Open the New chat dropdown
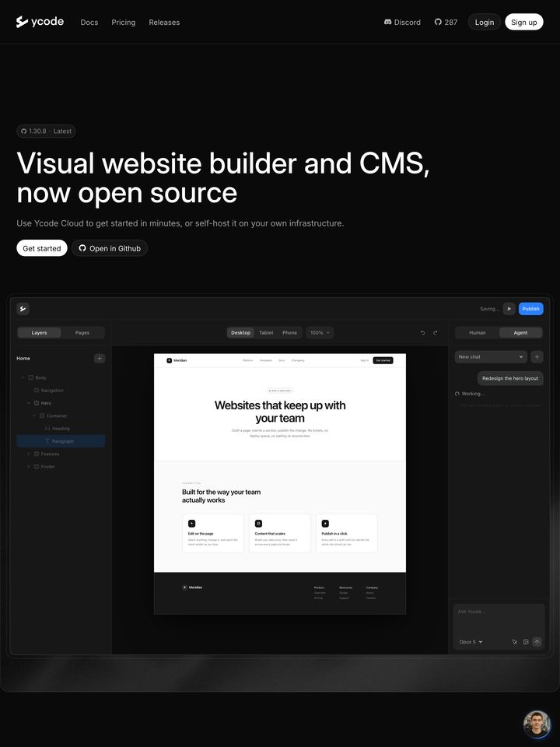This screenshot has height=747, width=560. click(x=491, y=357)
